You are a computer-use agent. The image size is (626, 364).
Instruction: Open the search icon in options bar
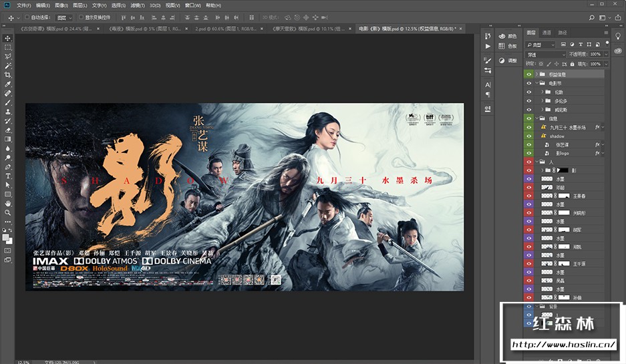pos(592,17)
